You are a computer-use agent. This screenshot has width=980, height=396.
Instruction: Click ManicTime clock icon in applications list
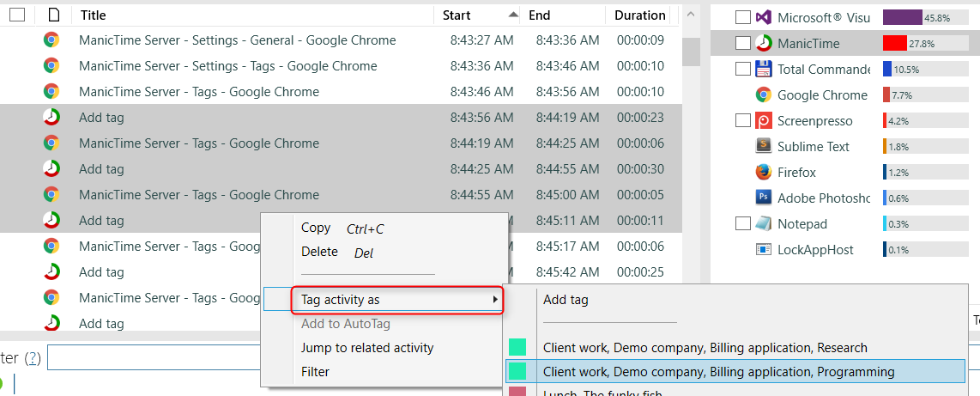pos(763,43)
